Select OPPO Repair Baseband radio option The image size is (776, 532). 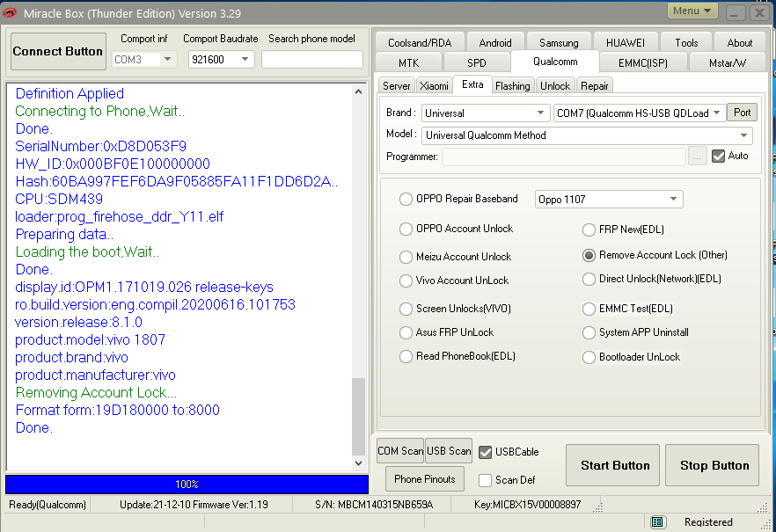[406, 200]
